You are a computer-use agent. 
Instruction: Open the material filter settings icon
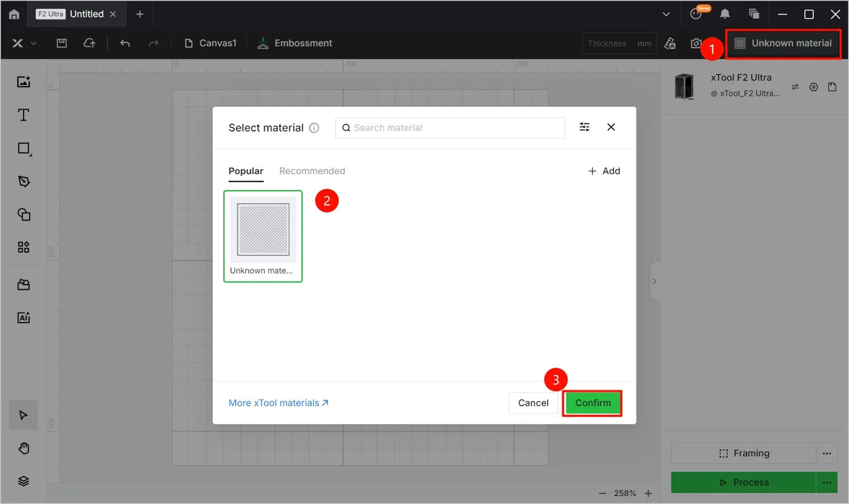pyautogui.click(x=585, y=127)
